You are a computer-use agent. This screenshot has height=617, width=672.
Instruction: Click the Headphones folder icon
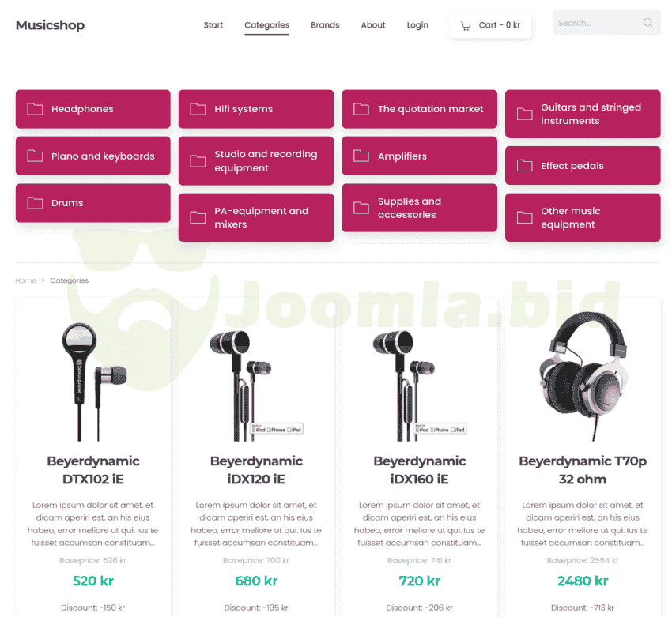pos(35,109)
